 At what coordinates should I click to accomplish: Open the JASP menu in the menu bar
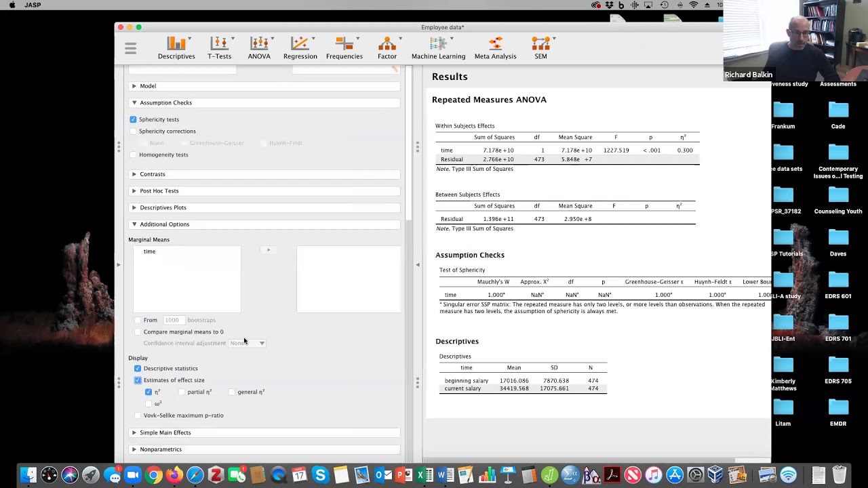point(32,5)
